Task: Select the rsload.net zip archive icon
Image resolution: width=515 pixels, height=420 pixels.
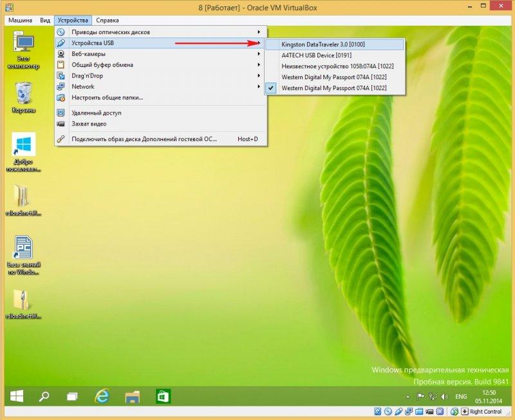Action: pyautogui.click(x=23, y=304)
